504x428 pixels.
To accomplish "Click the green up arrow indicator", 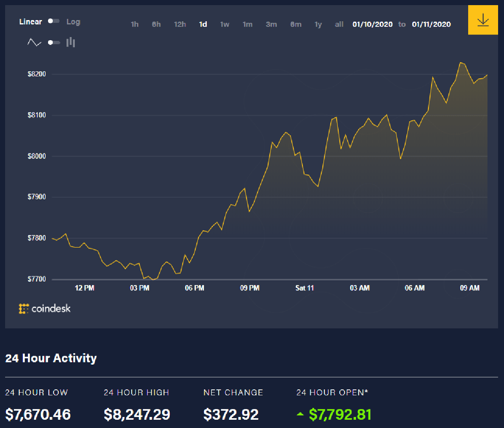I will pos(300,414).
